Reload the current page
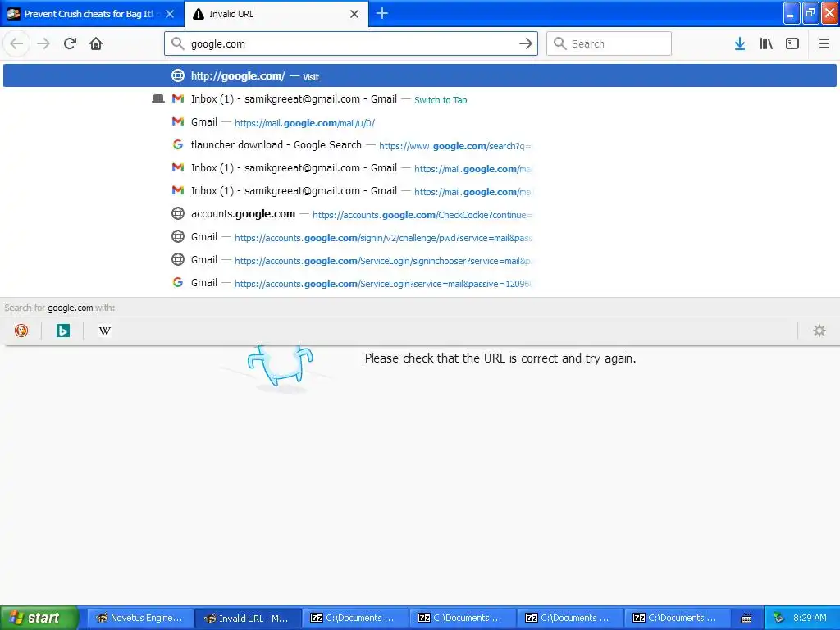 pyautogui.click(x=70, y=43)
